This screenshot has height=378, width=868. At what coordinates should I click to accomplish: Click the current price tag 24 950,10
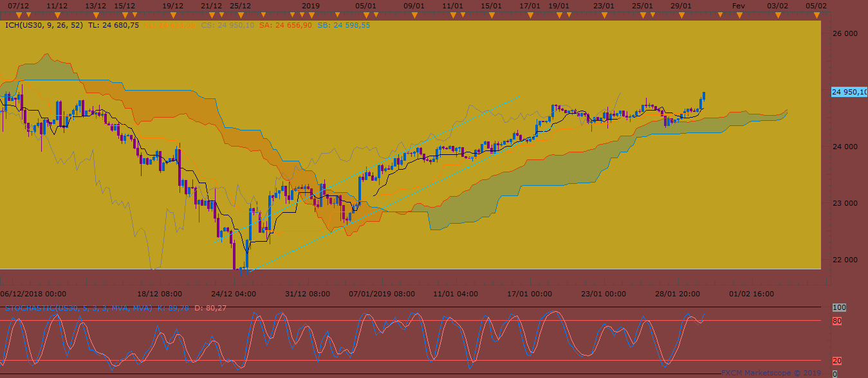pos(849,92)
